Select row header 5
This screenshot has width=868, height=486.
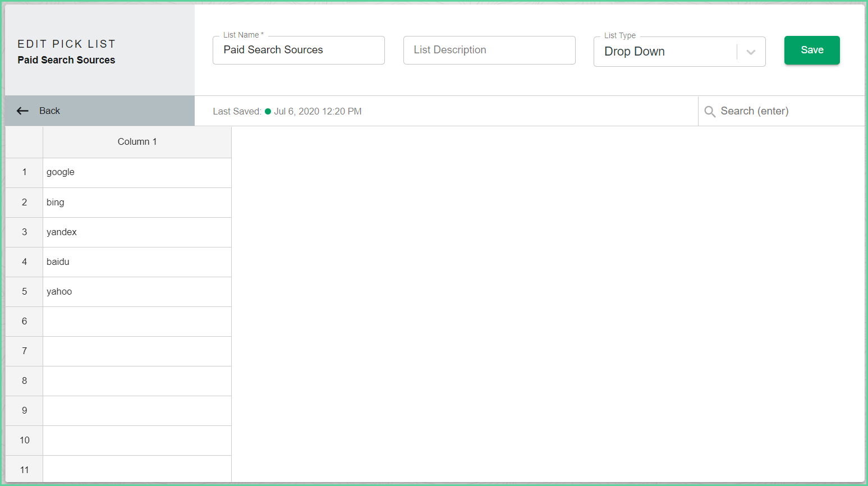click(x=24, y=292)
